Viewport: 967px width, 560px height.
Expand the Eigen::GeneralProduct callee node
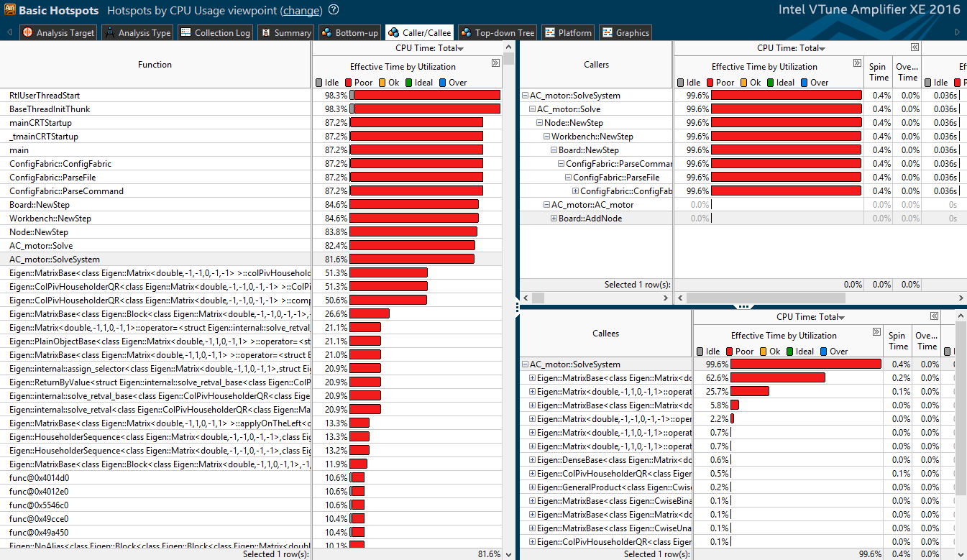point(532,487)
